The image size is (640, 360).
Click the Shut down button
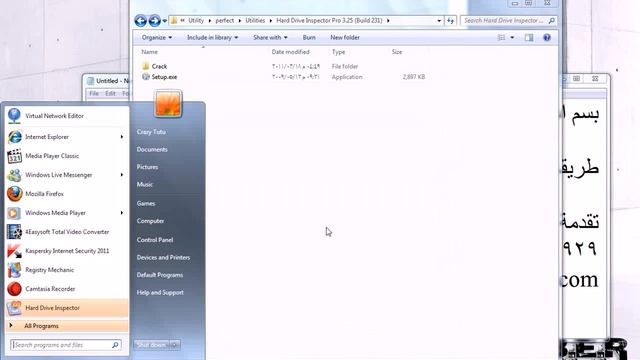[151, 345]
